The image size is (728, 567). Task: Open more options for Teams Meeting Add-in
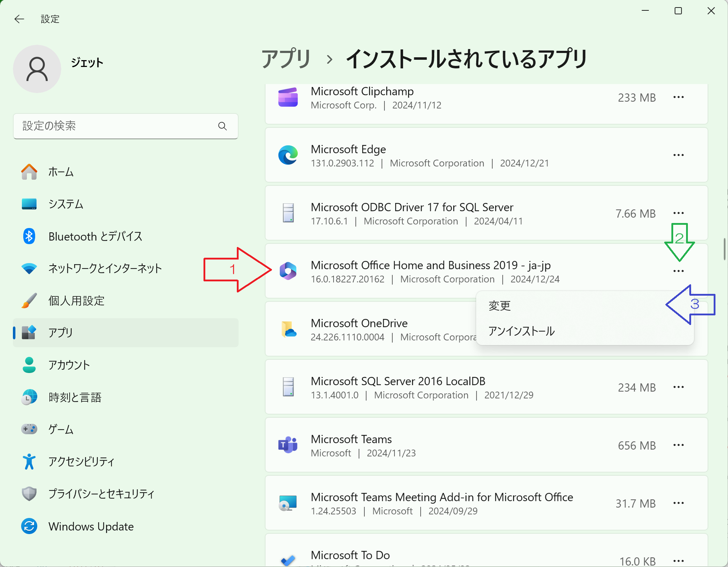679,503
